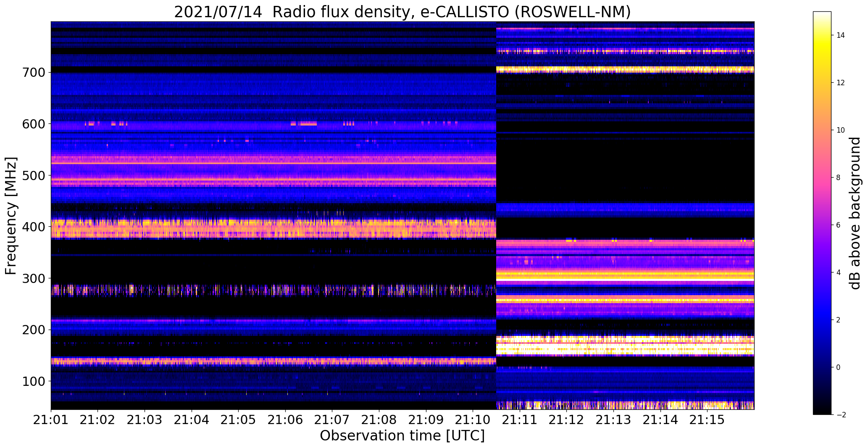Click the 21:11 time tick label
Viewport: 868px width, 448px height.
coord(520,419)
